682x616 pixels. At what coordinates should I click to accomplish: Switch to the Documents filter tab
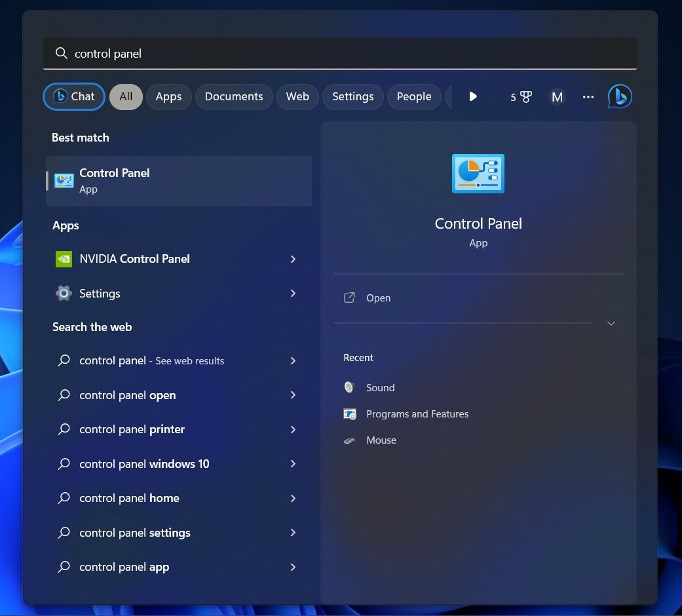click(234, 96)
